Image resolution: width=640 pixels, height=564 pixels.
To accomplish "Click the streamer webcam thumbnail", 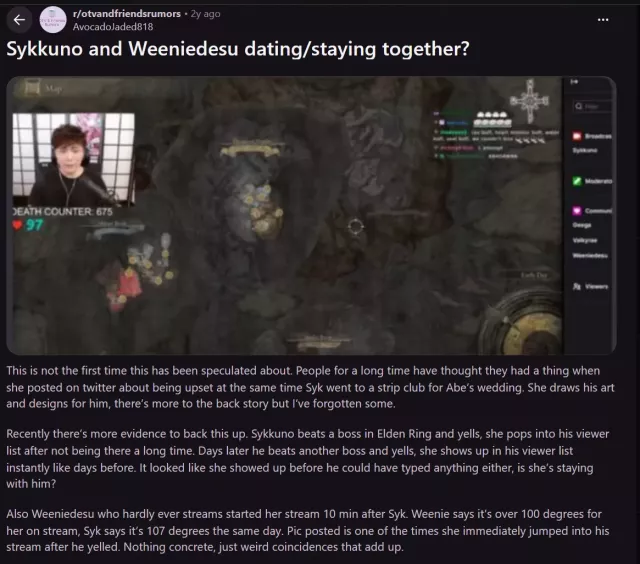I will click(73, 160).
